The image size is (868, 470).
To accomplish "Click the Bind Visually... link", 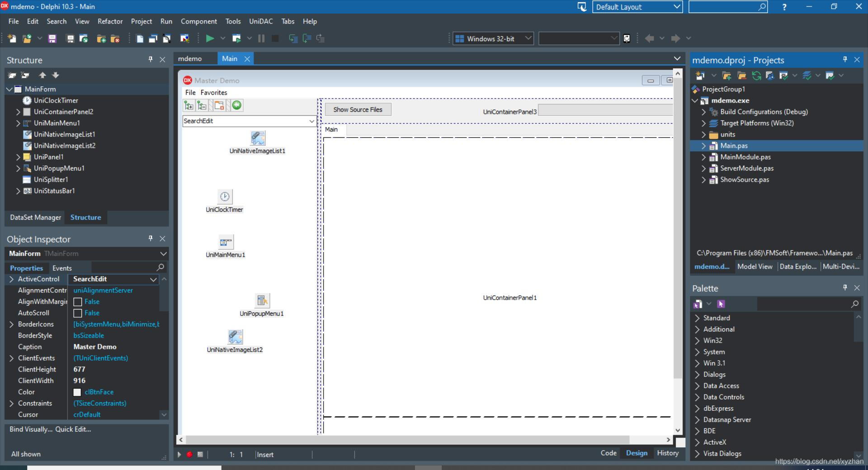I will (x=31, y=429).
